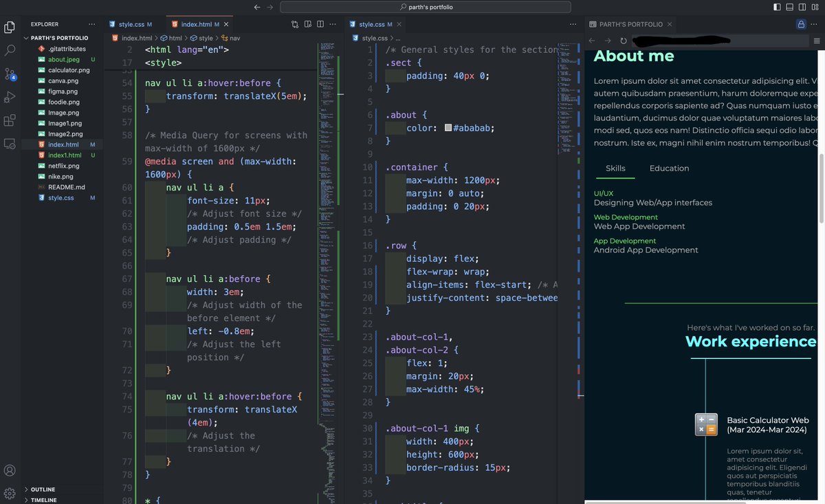Select the Education tab in the preview page
Viewport: 825px width, 504px height.
tap(668, 168)
